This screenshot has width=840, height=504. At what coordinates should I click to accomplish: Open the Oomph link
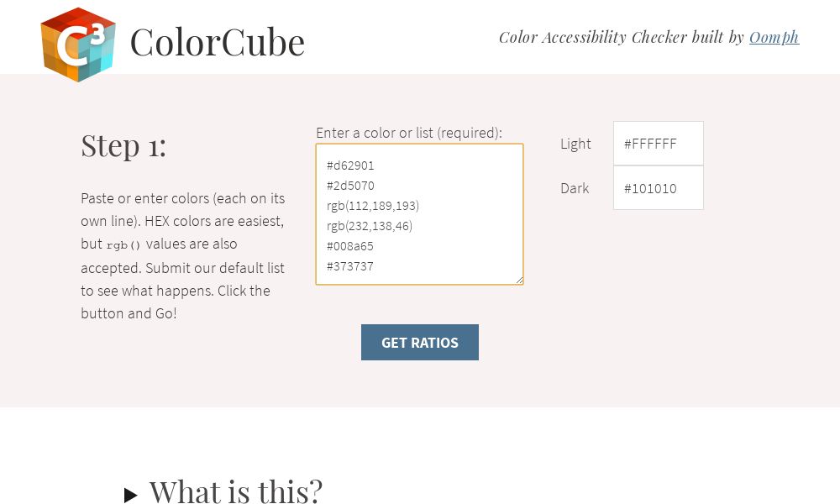[x=774, y=37]
